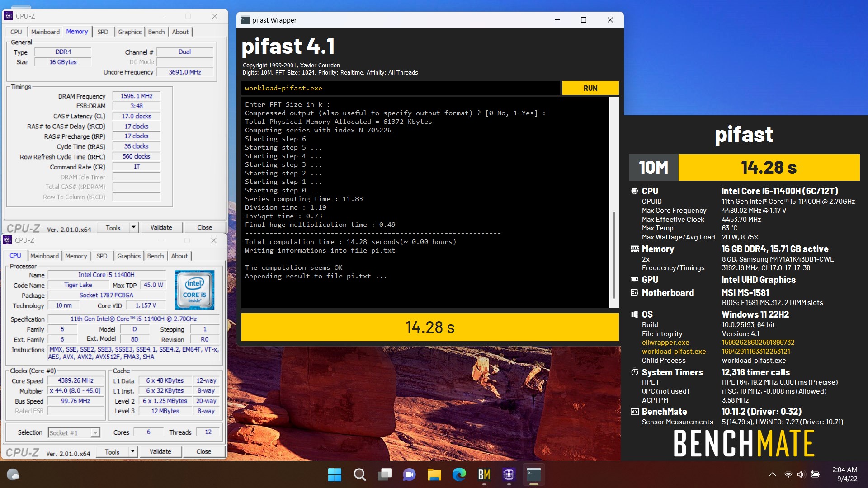Open taskbar Search icon

coord(360,474)
